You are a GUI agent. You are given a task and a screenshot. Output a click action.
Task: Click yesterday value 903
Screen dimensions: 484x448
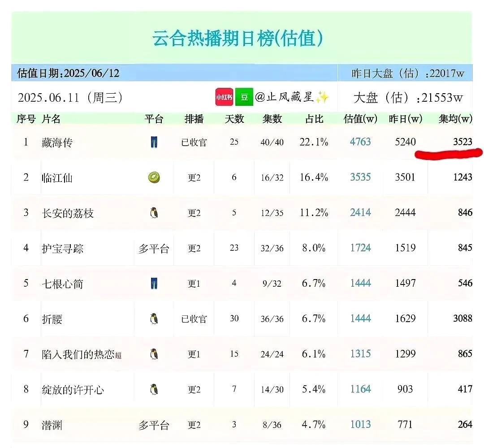click(405, 389)
